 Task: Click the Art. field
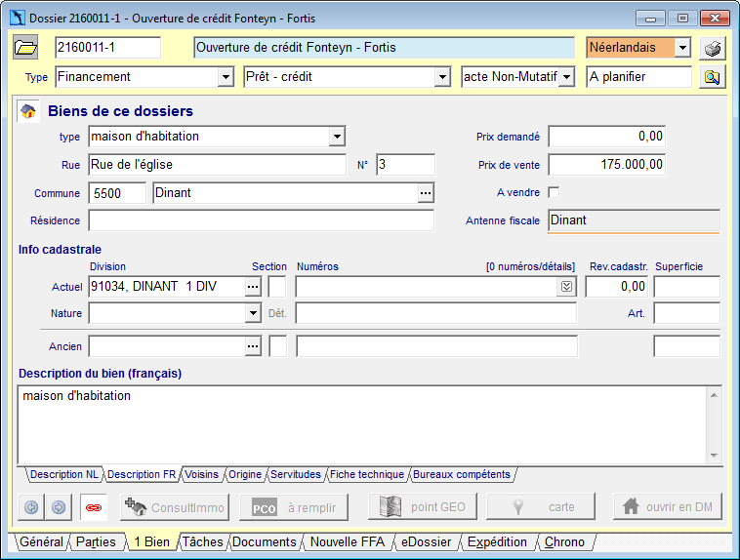(687, 313)
